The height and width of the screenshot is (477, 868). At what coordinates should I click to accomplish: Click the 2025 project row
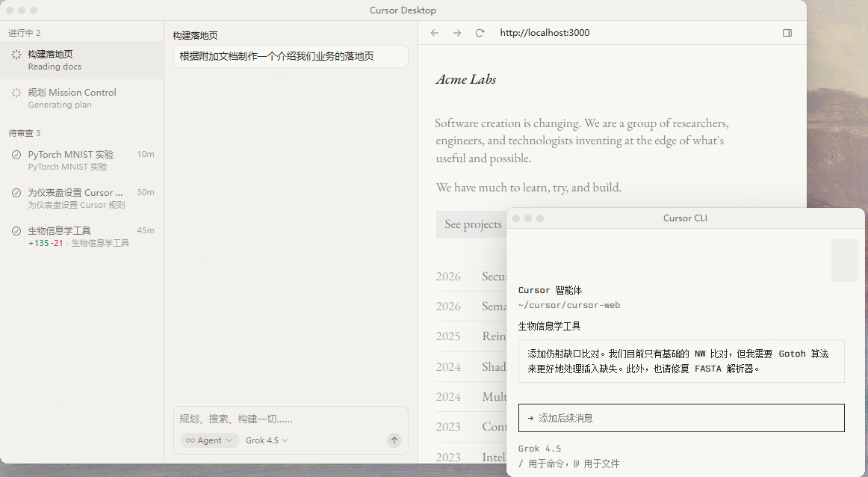[x=471, y=336]
